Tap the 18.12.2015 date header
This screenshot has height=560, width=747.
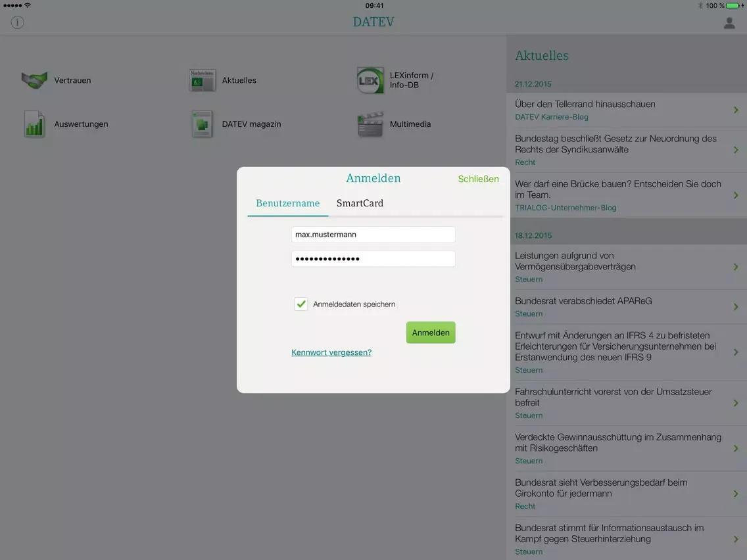coord(533,236)
